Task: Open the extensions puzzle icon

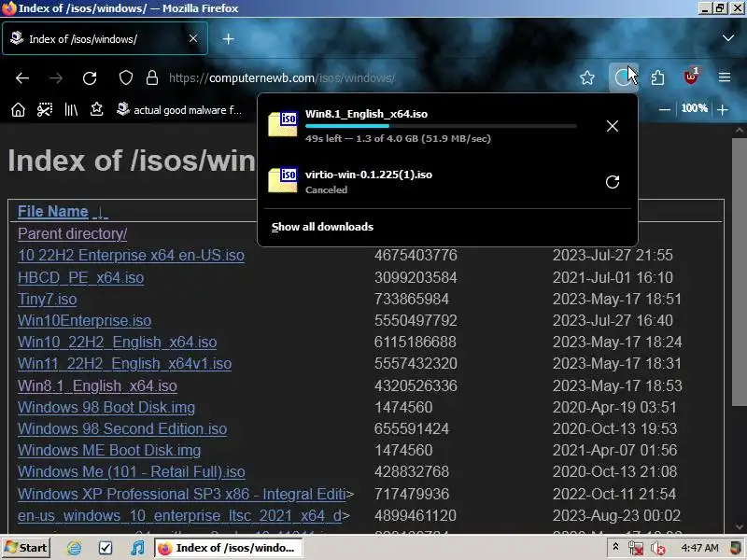Action: coord(657,77)
